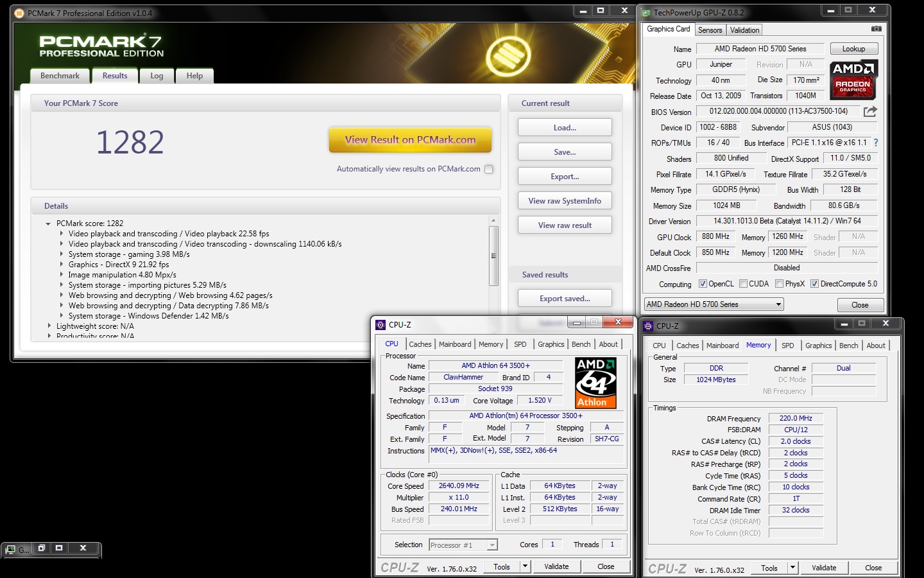Click the Export... button in PCMark
Image resolution: width=924 pixels, height=578 pixels.
[565, 177]
